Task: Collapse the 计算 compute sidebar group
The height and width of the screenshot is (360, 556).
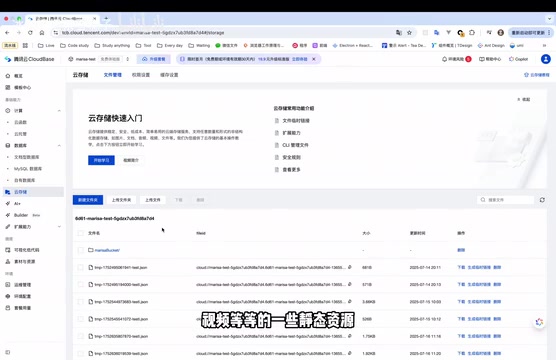Action: [59, 111]
